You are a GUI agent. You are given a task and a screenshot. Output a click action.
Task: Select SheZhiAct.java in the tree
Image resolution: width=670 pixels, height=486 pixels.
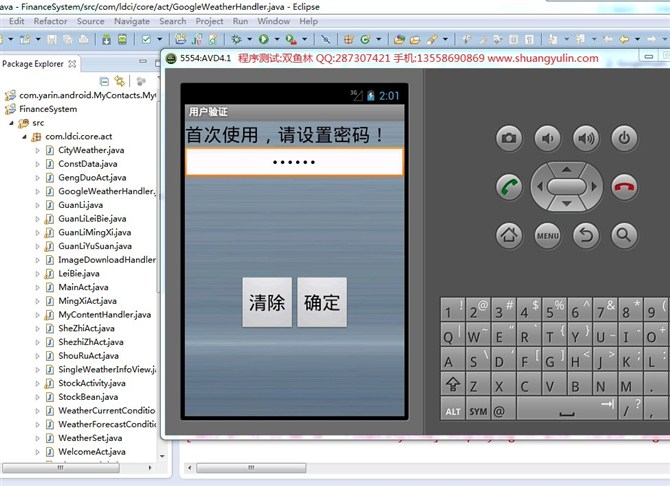pos(86,328)
